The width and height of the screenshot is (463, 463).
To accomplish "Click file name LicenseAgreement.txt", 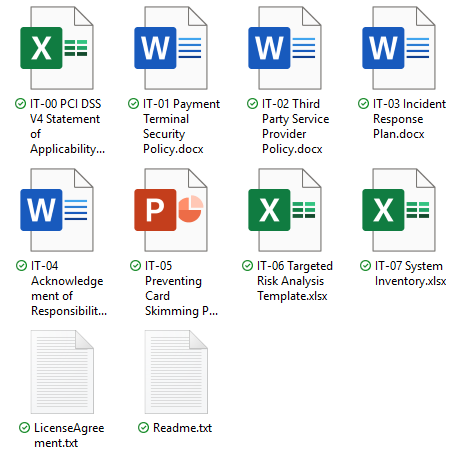I will (69, 435).
